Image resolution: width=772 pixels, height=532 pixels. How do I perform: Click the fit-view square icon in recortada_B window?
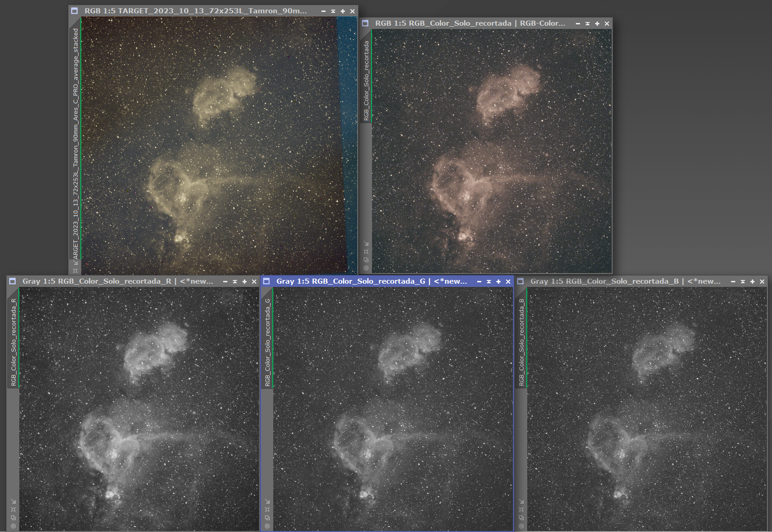pyautogui.click(x=521, y=510)
